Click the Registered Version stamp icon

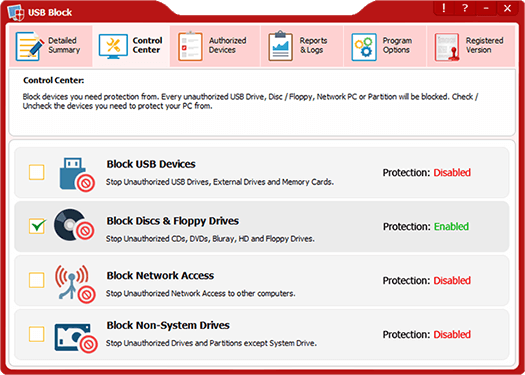[x=447, y=47]
